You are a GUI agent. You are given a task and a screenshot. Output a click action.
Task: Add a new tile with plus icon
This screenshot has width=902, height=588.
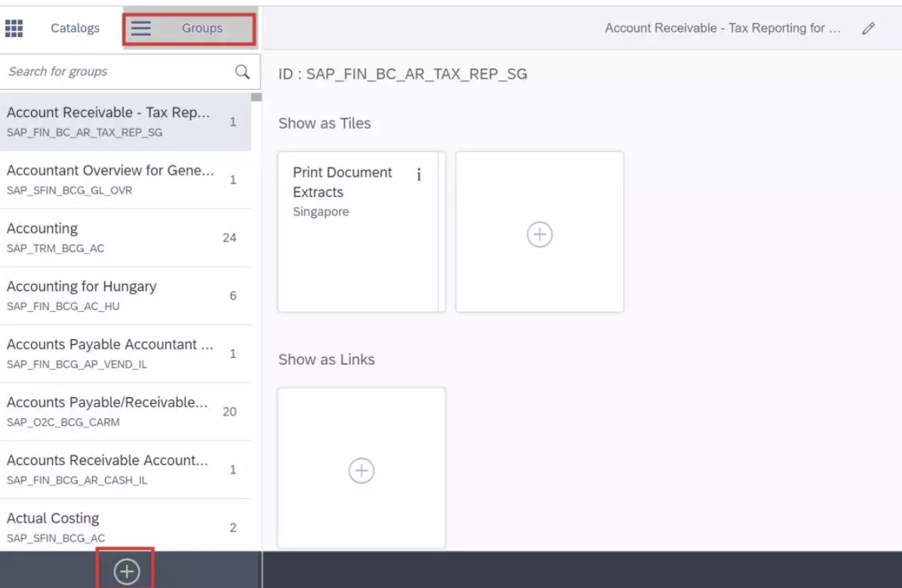point(539,235)
